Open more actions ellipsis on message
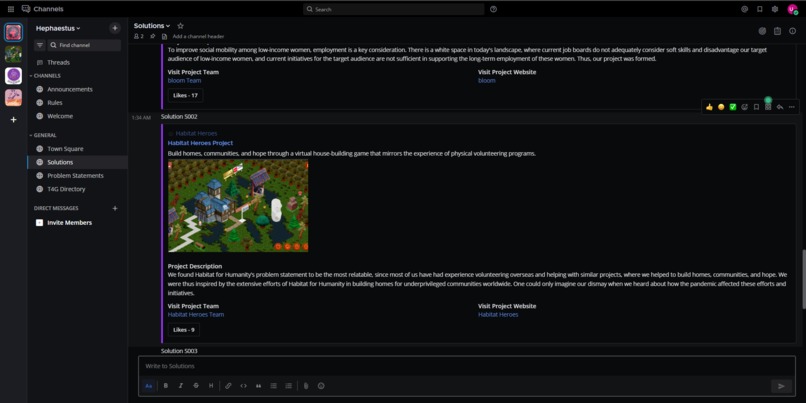806x403 pixels. [792, 107]
